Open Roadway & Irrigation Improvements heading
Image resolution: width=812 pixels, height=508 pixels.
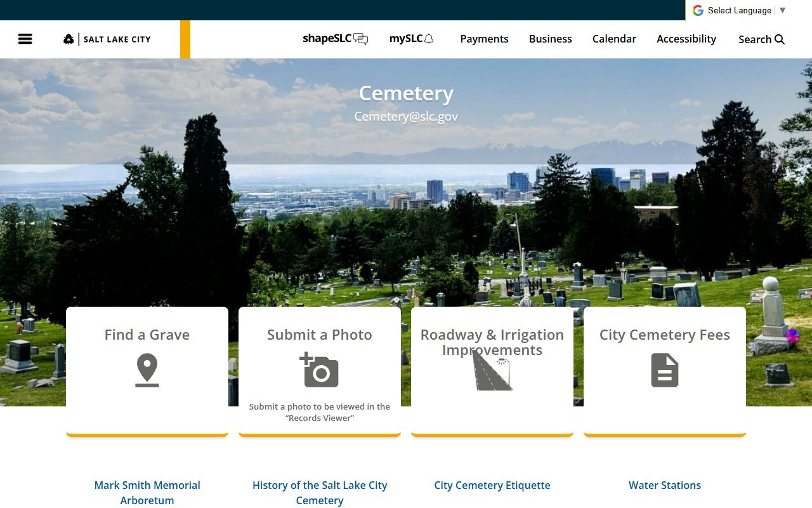coord(492,342)
